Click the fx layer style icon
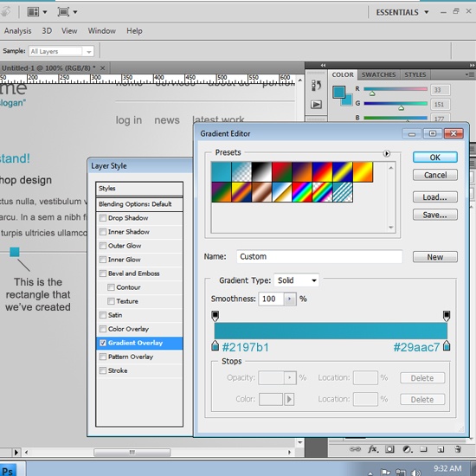The height and width of the screenshot is (476, 476). point(372,449)
